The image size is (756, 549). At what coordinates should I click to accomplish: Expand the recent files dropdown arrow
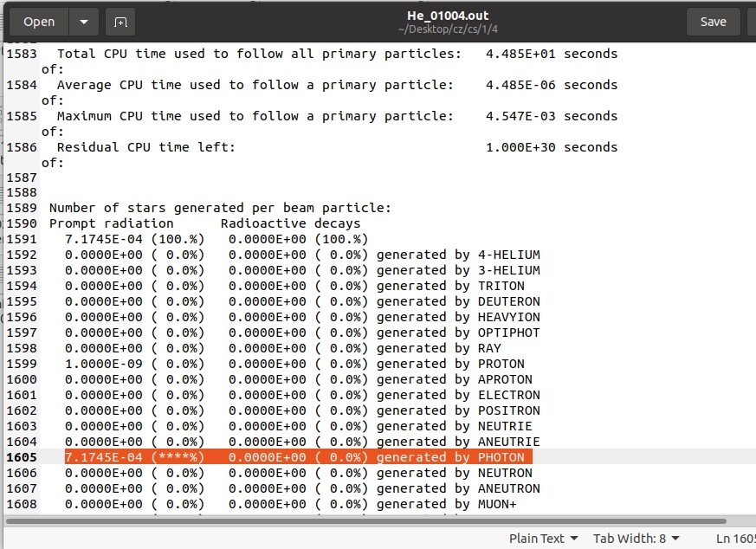point(84,22)
